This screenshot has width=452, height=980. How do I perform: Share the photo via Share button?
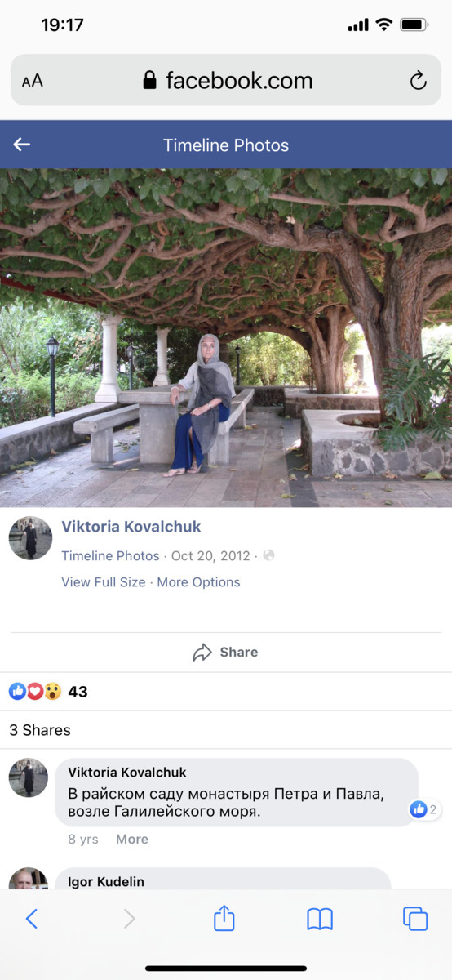coord(226,652)
